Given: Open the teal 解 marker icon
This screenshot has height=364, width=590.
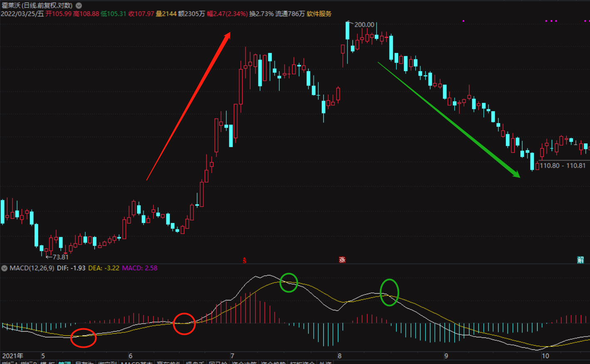Looking at the screenshot, I should click(x=581, y=260).
